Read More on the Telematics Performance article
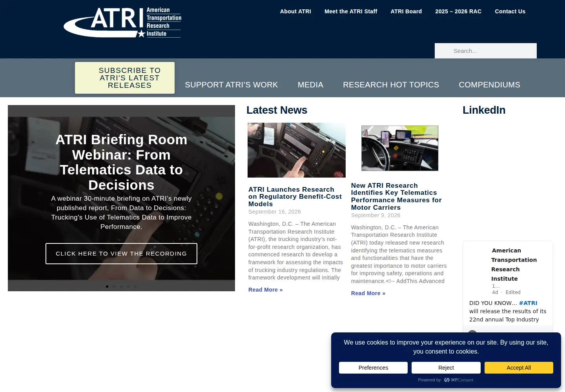Viewport: 565px width, 392px height. click(x=368, y=293)
